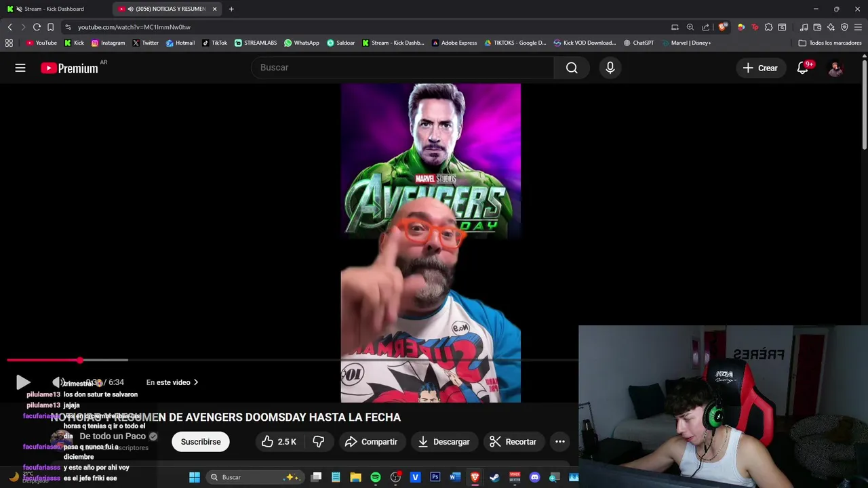
Task: Play the video
Action: tap(22, 382)
